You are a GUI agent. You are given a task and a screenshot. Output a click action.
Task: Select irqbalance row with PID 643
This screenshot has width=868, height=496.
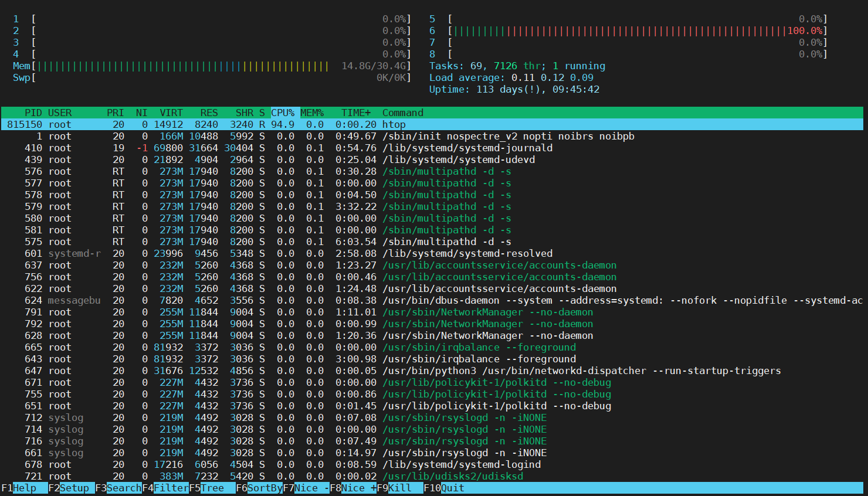point(432,359)
